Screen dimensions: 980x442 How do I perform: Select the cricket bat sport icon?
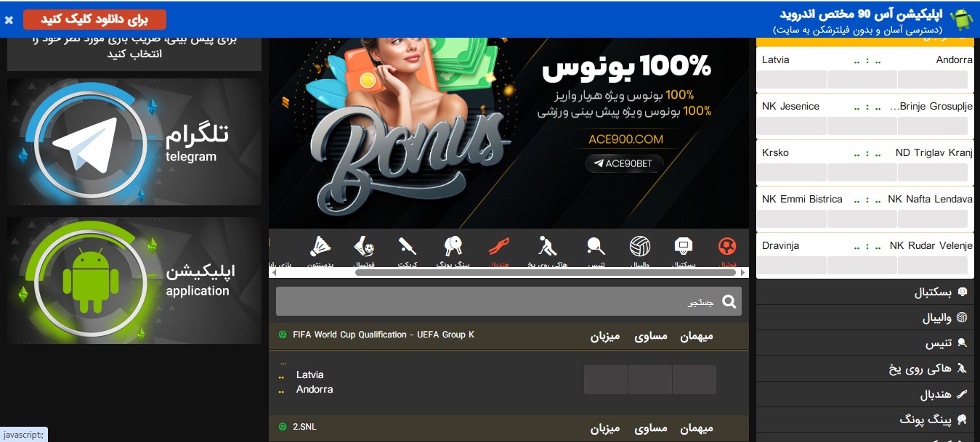coord(408,247)
